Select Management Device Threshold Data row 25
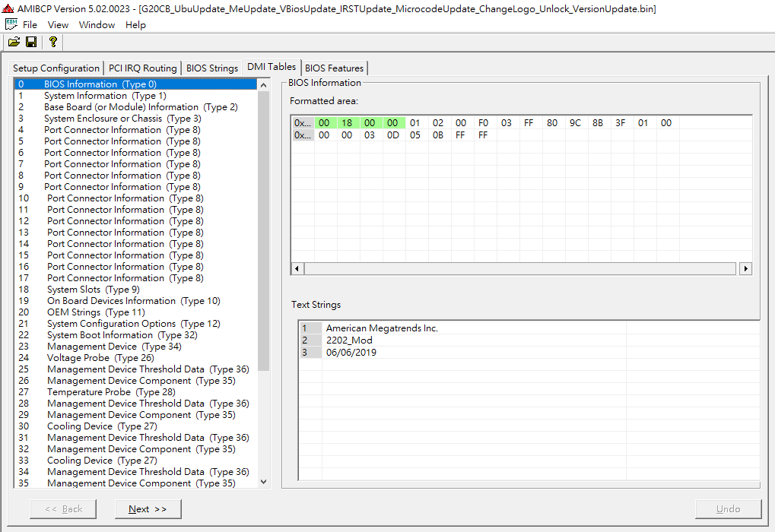The width and height of the screenshot is (775, 532). [136, 369]
